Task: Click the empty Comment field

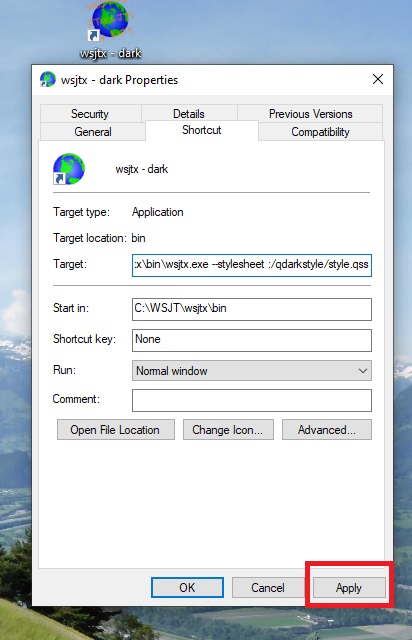Action: (x=252, y=400)
